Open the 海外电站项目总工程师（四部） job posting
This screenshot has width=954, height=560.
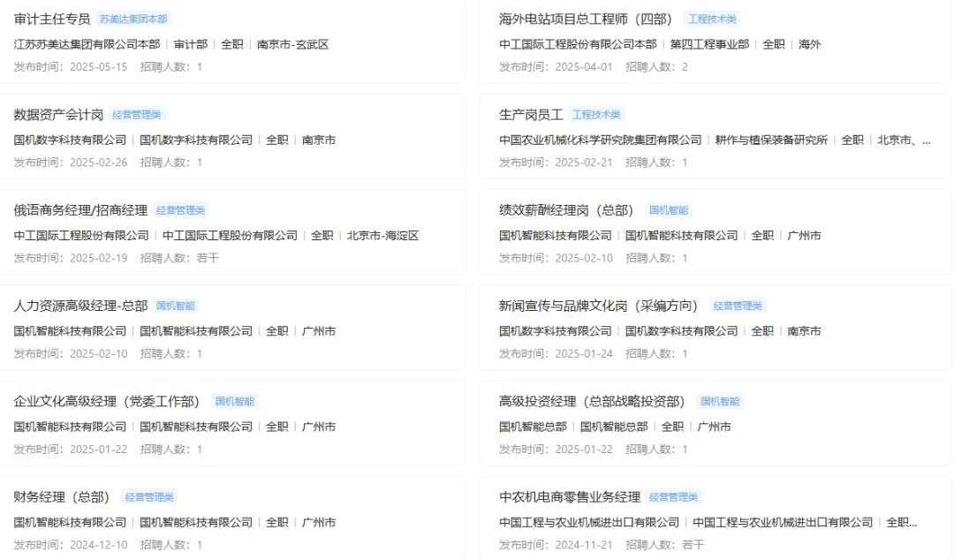586,19
